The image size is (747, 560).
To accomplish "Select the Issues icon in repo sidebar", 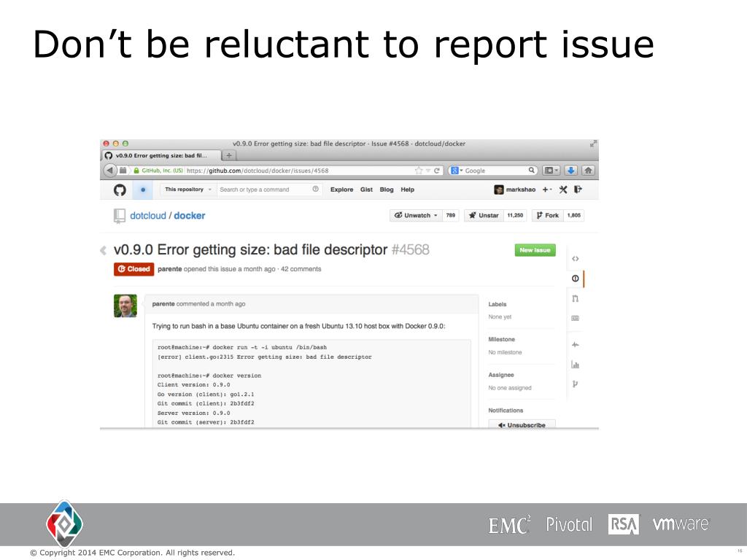I will click(575, 279).
